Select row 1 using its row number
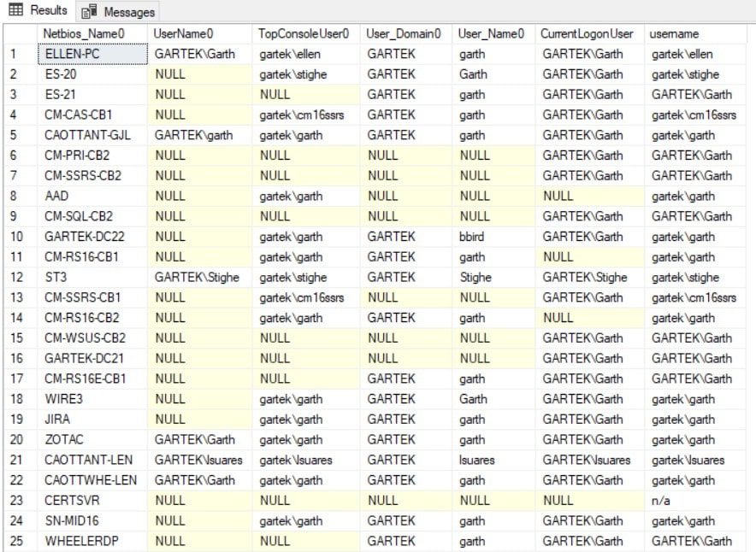This screenshot has height=552, width=756. [14, 54]
